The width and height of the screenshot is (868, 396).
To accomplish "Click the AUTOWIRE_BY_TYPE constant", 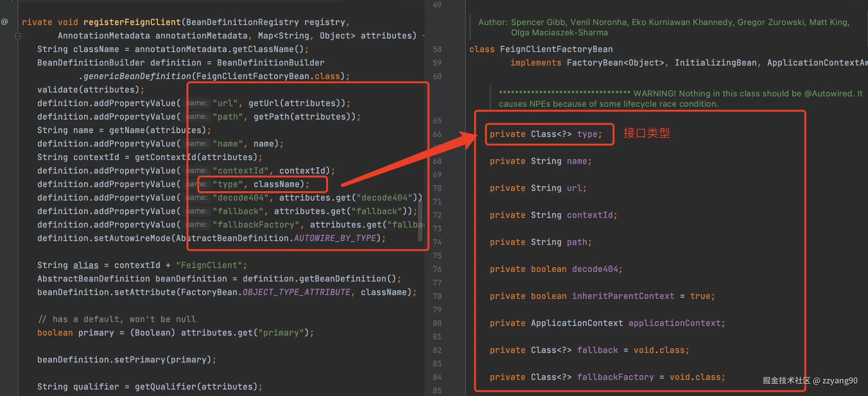I will 334,238.
